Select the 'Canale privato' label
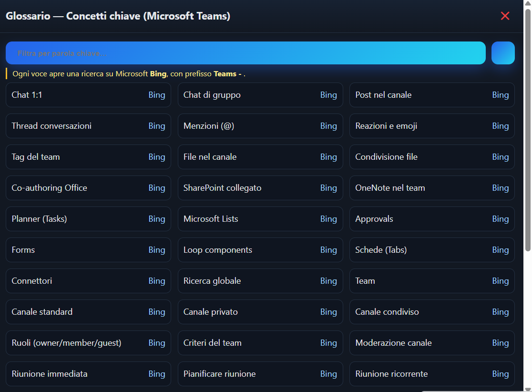 [211, 312]
